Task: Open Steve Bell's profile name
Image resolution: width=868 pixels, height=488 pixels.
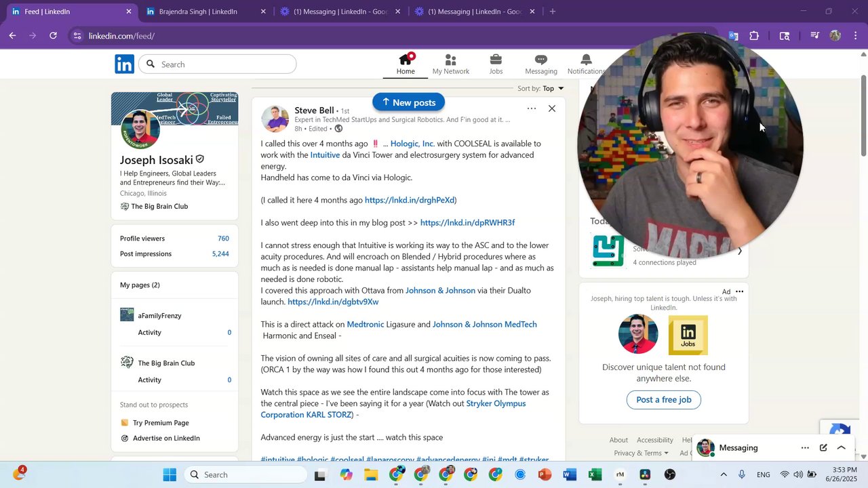Action: [314, 110]
